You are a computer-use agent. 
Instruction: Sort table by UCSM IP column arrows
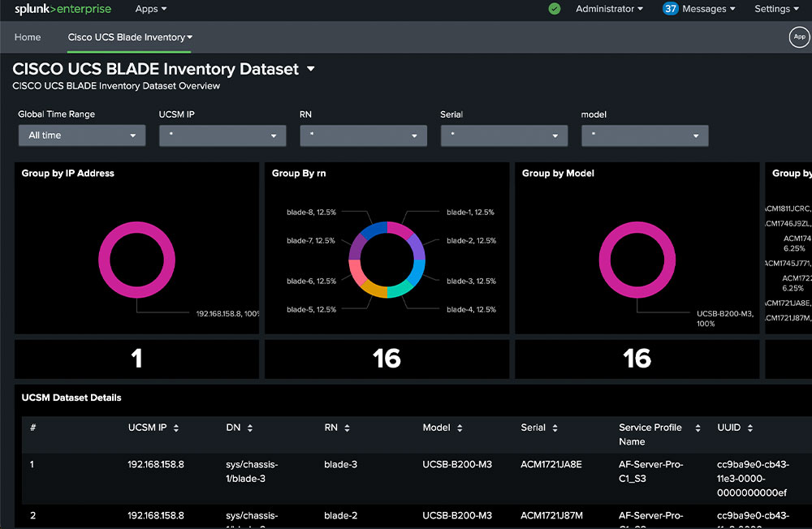click(176, 428)
